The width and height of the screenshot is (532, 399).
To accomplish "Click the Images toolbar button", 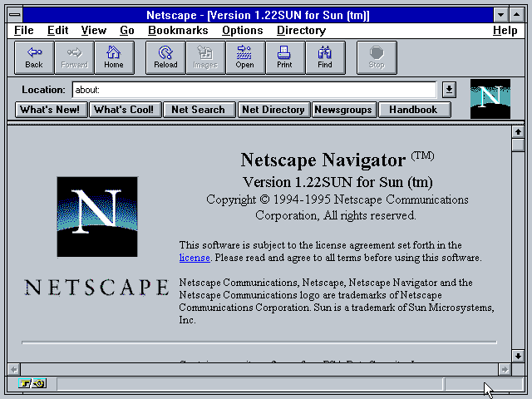I will click(205, 57).
